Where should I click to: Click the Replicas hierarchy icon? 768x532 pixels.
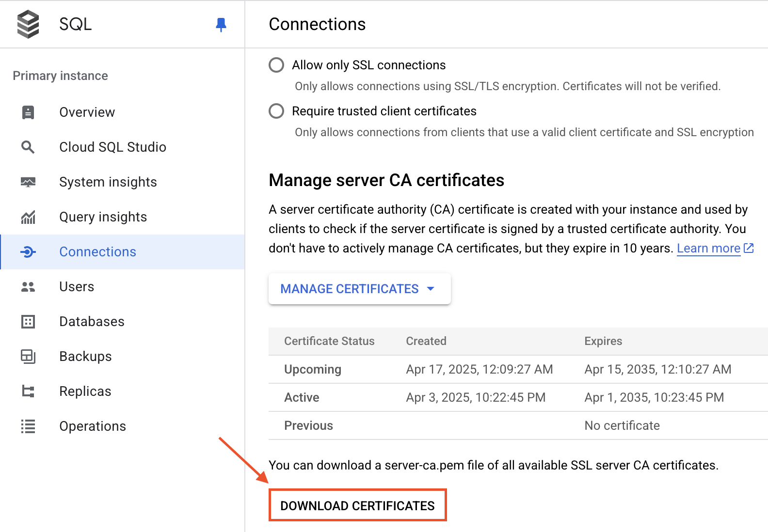28,391
